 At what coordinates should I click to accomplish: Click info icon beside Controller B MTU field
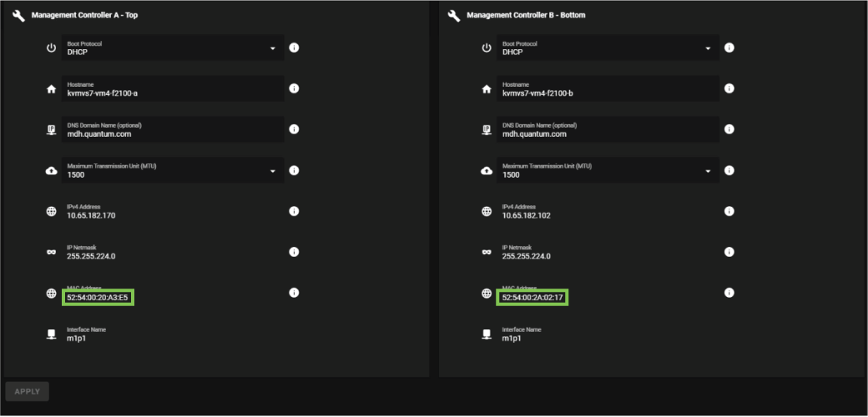coord(729,170)
